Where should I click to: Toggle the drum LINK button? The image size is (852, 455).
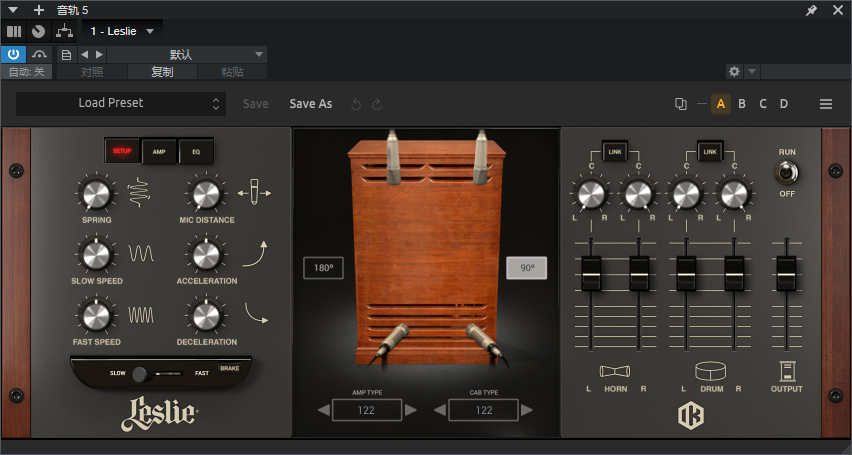[x=710, y=152]
